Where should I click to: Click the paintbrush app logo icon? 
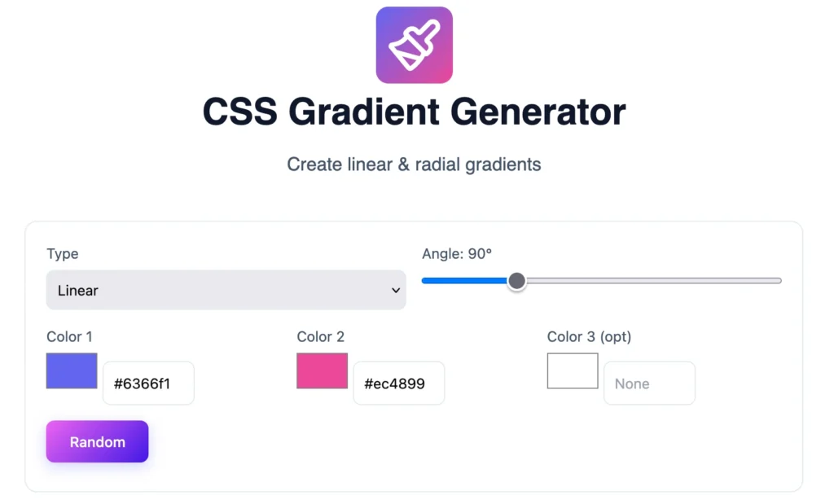tap(414, 45)
